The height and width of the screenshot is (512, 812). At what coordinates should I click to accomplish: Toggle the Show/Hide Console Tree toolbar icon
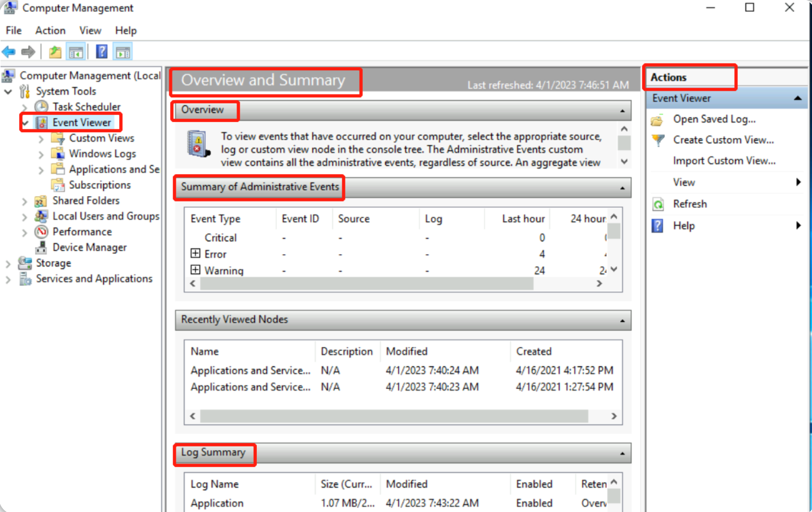click(76, 52)
